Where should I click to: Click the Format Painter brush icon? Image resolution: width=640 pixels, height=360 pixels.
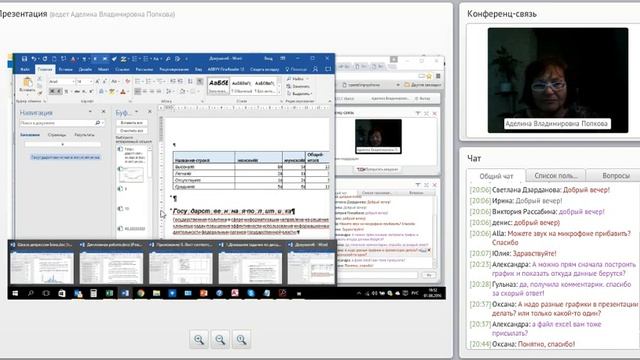pyautogui.click(x=40, y=93)
